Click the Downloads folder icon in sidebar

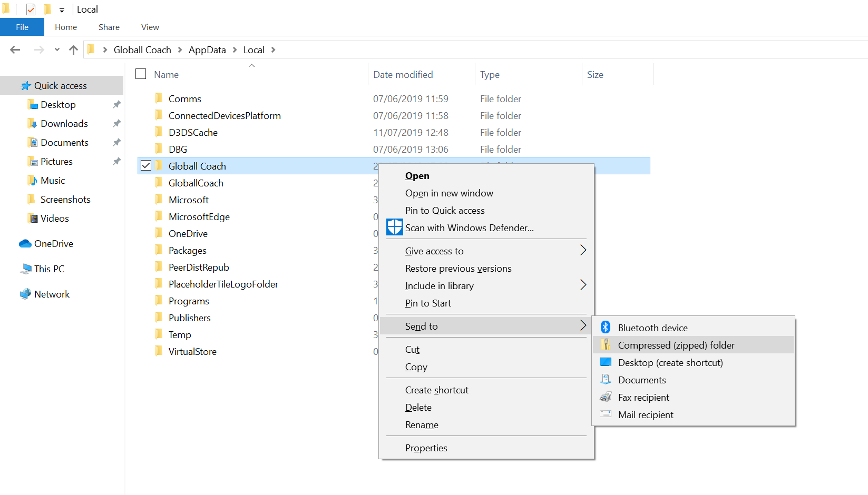coord(32,124)
